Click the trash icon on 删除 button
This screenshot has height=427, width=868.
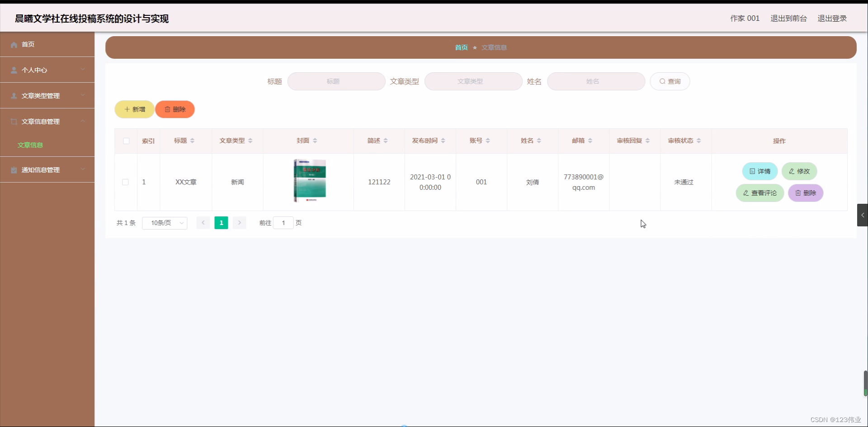click(x=168, y=109)
